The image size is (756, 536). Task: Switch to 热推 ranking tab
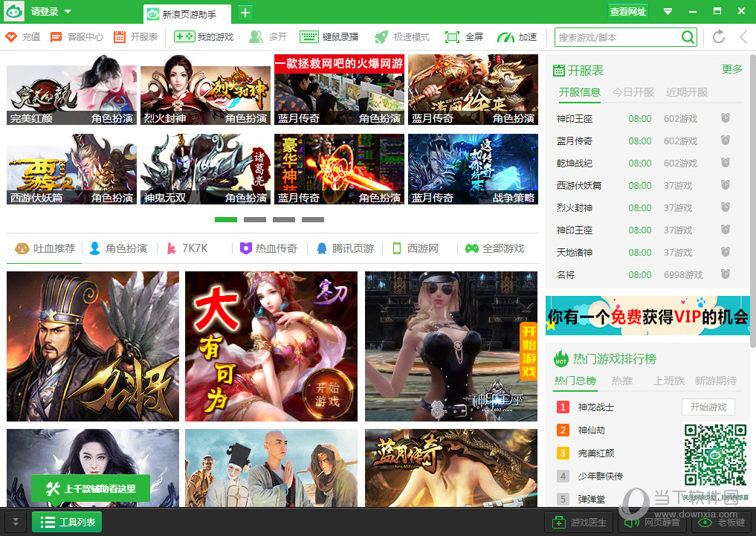click(622, 381)
